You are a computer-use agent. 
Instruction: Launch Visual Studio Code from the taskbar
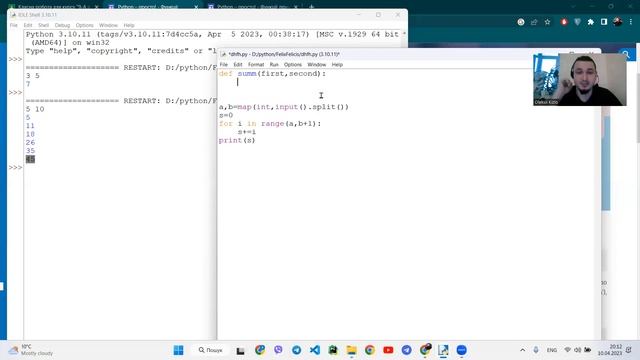click(x=315, y=350)
